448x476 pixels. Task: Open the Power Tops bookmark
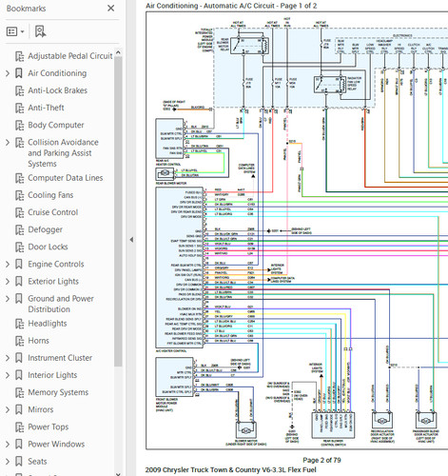[49, 427]
